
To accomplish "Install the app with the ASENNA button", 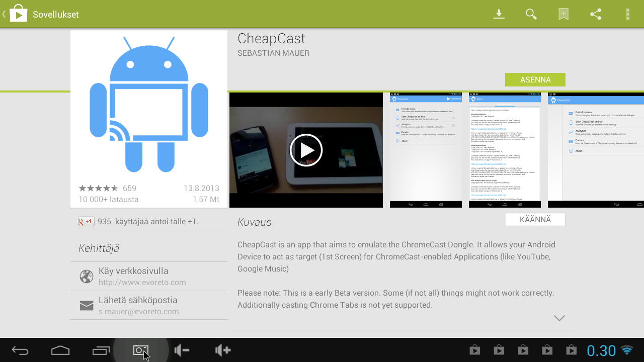I will coord(535,79).
